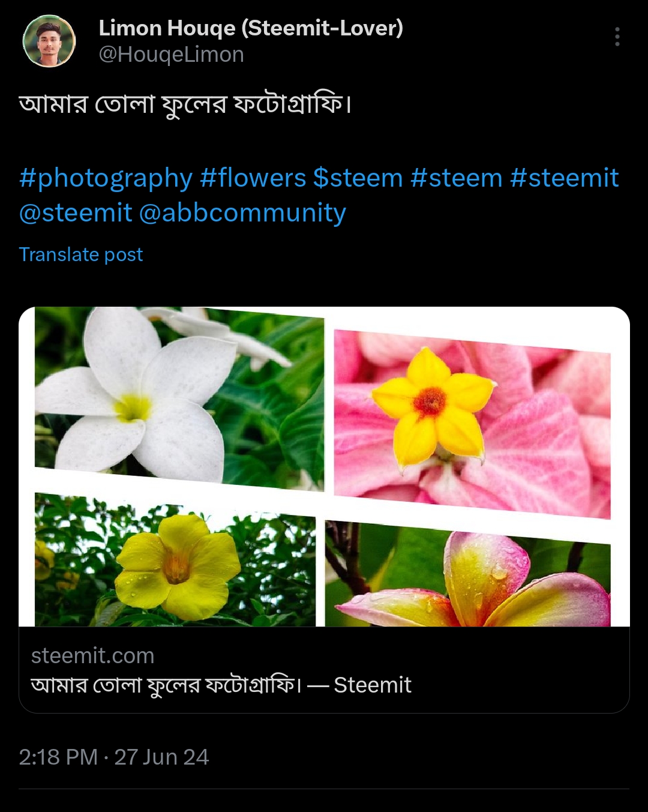Open the three-dot more options menu
Screen dimensions: 648x812
tap(617, 37)
